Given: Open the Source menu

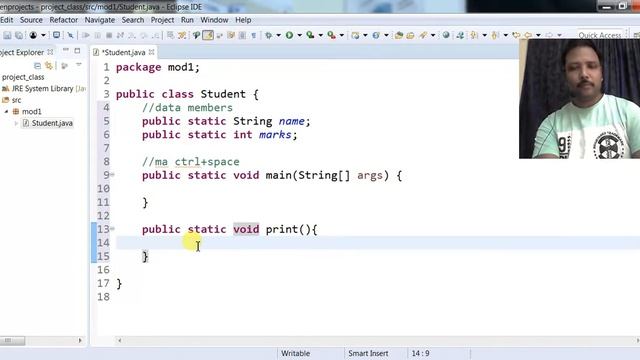Looking at the screenshot, I should click(31, 20).
